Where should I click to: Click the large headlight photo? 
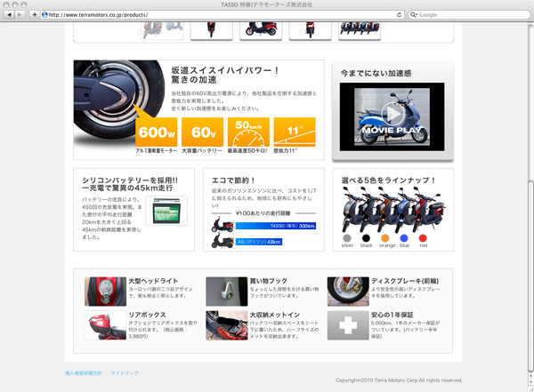pyautogui.click(x=105, y=292)
